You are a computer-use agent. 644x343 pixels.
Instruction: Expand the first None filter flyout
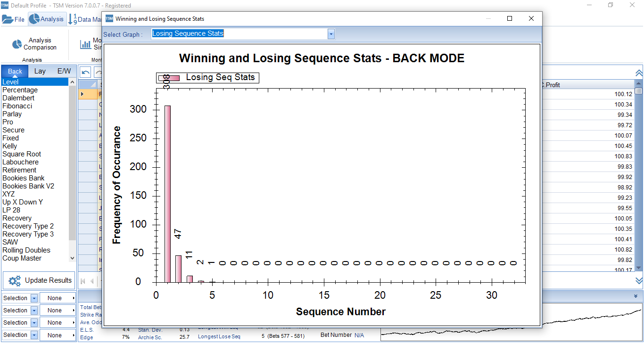[73, 298]
